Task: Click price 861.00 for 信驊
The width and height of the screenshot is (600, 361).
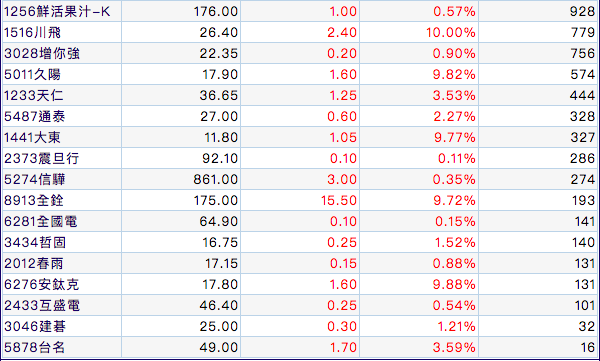Action: point(215,180)
